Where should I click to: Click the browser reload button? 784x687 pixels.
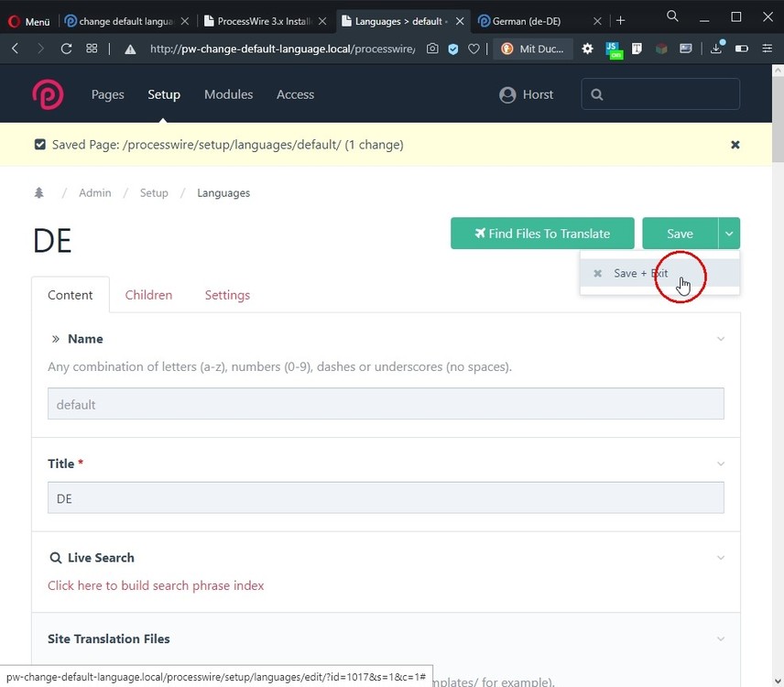66,49
